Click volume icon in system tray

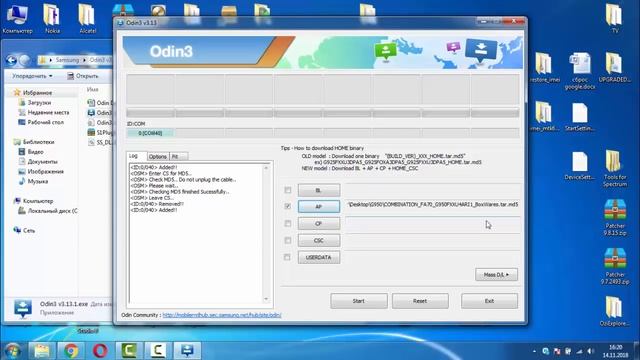click(590, 351)
